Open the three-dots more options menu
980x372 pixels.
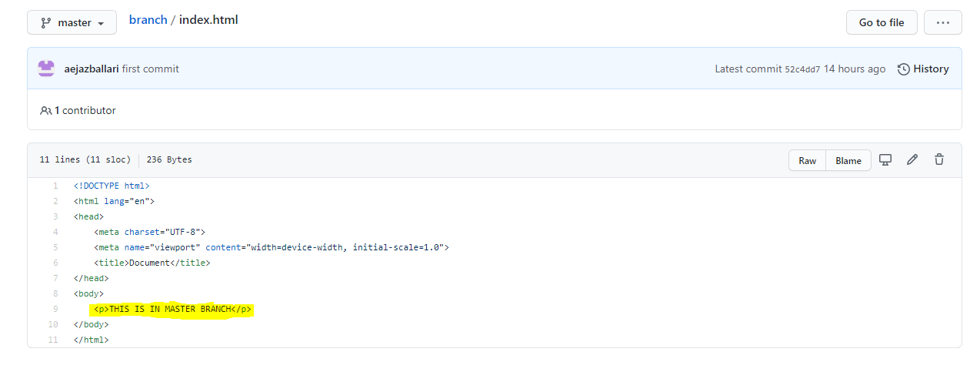click(x=943, y=22)
